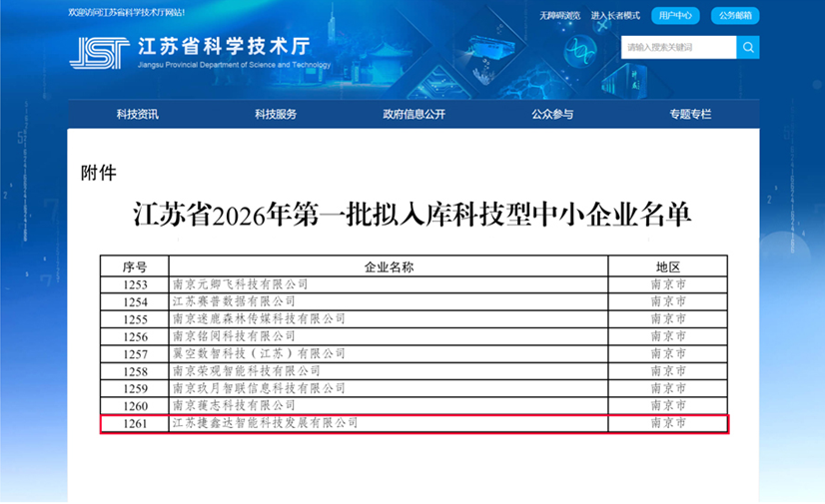Click 江苏省科学技术厅 site title

coord(225,46)
